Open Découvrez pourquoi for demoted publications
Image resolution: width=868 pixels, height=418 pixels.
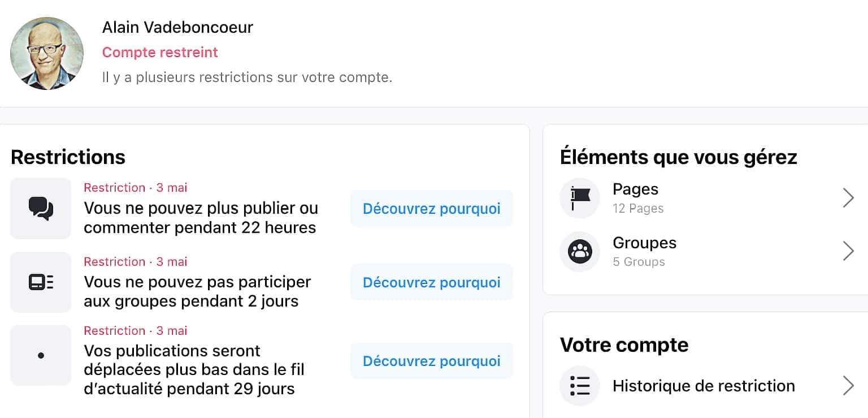[x=431, y=360]
